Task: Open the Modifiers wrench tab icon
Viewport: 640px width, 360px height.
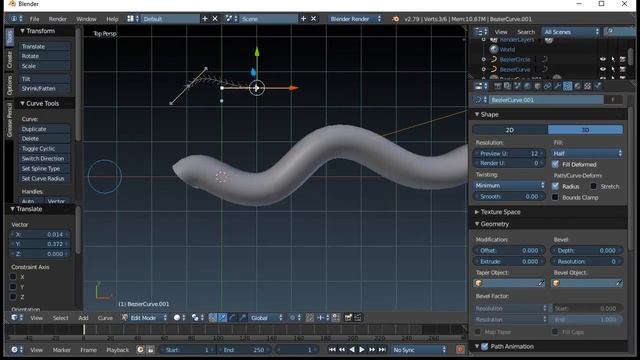Action: click(558, 86)
